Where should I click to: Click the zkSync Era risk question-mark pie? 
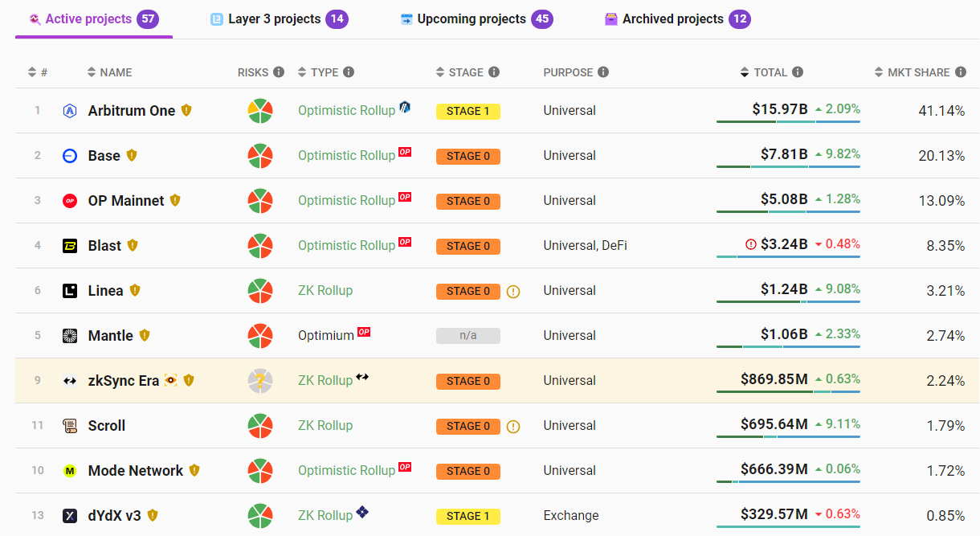260,381
